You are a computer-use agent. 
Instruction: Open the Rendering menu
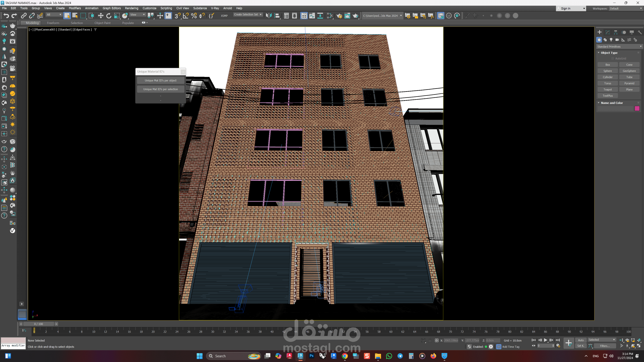[x=131, y=8]
